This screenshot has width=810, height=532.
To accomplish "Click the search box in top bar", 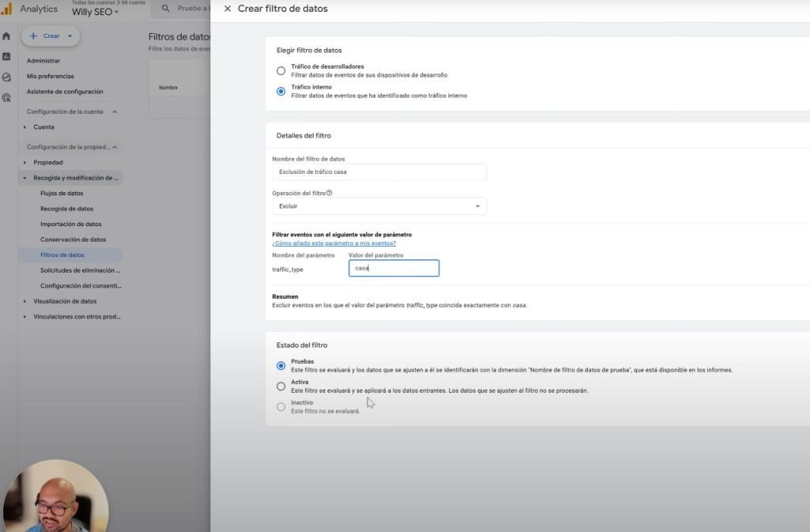I will point(182,9).
